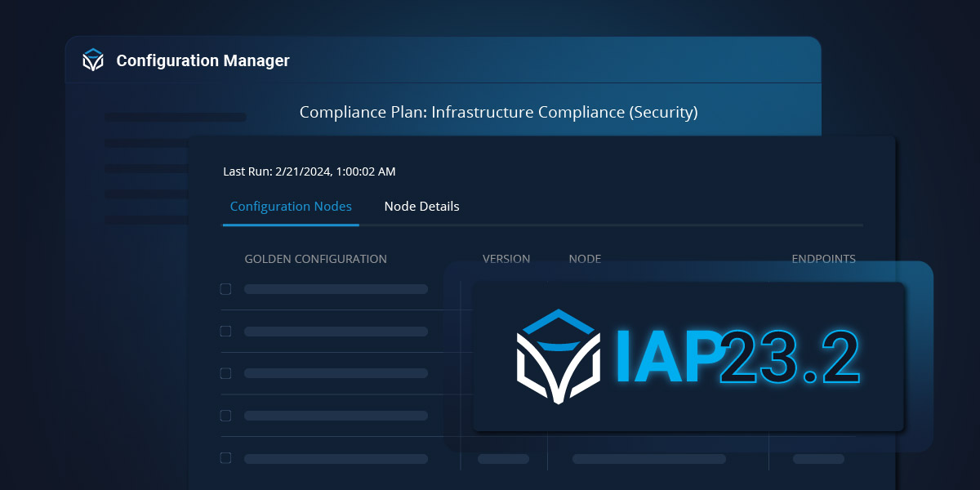Click the ENDPOINTS column header
Viewport: 980px width, 490px height.
[823, 259]
